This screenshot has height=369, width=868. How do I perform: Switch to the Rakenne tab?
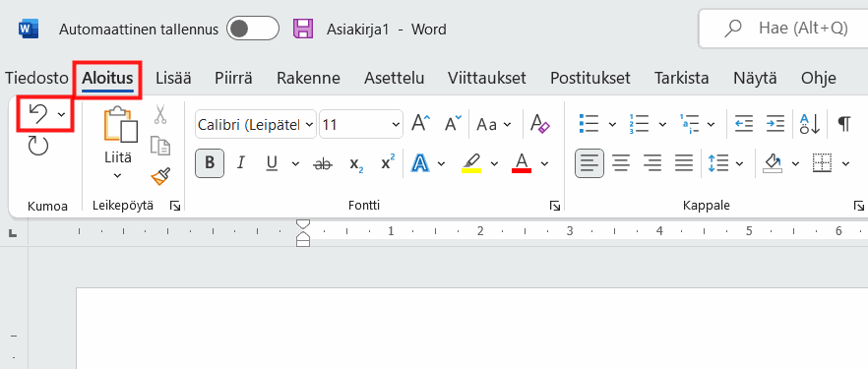point(308,78)
